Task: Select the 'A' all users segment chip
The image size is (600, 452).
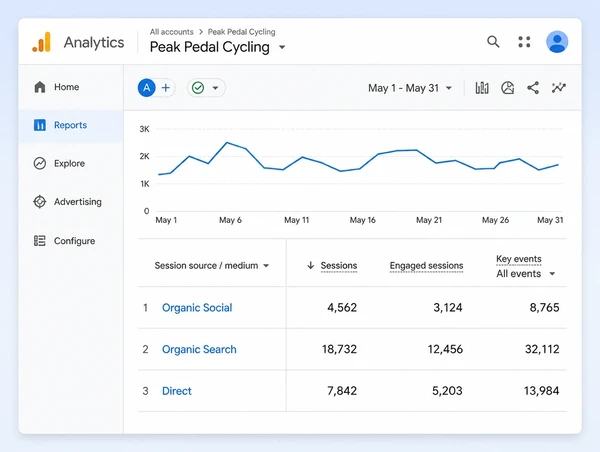Action: 147,88
